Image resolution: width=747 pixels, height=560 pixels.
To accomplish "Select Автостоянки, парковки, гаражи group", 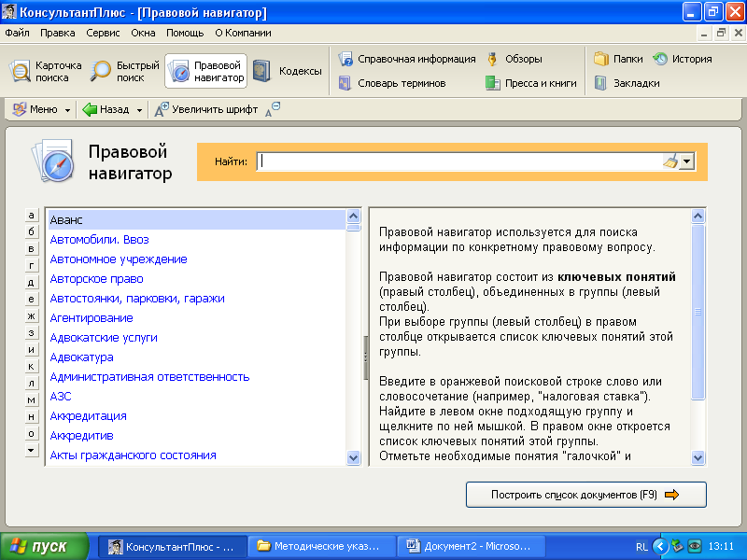I will point(136,298).
